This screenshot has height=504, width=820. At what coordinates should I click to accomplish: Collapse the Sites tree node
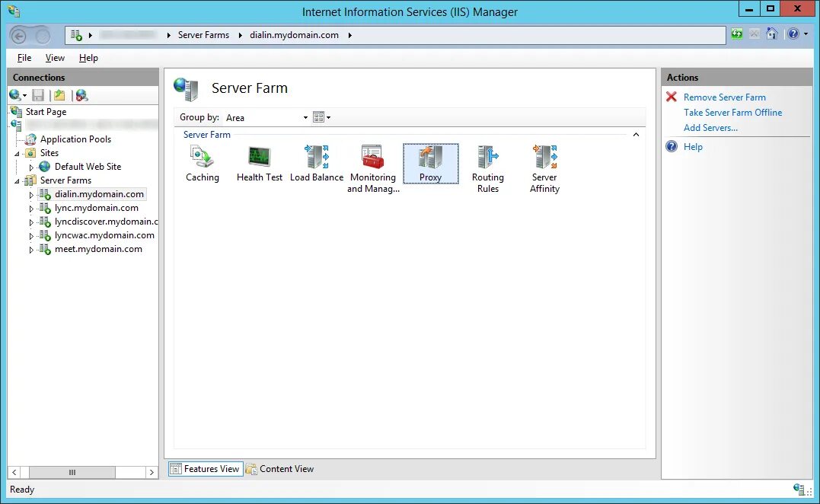pyautogui.click(x=17, y=154)
